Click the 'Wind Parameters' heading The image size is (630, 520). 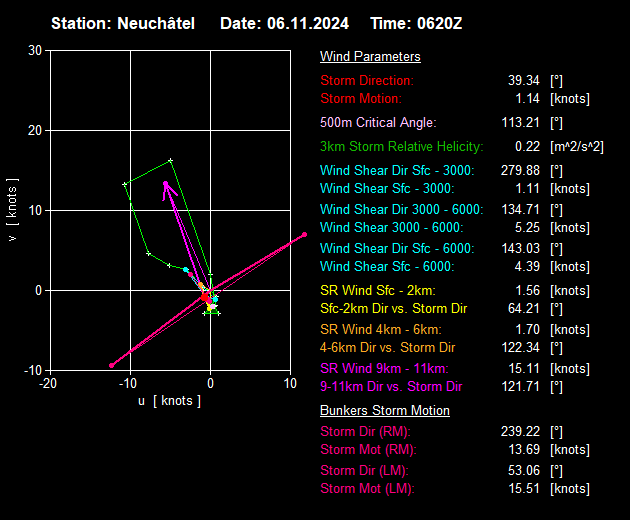pyautogui.click(x=370, y=57)
